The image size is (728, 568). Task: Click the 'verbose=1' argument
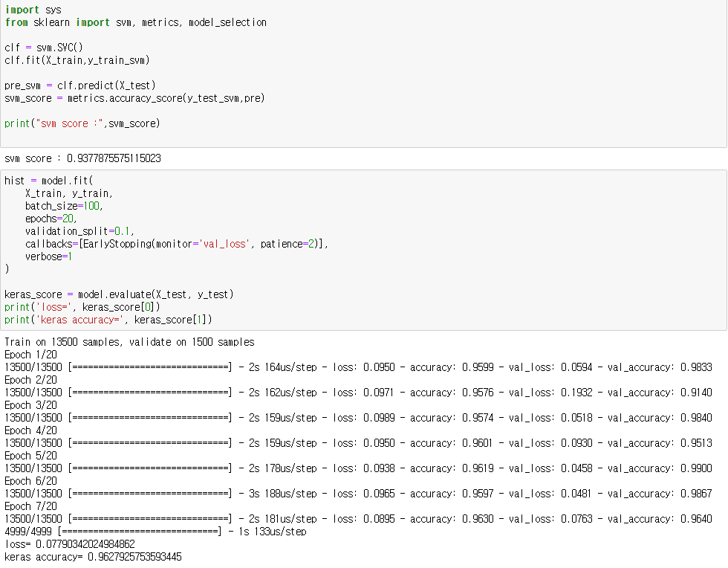(x=48, y=256)
